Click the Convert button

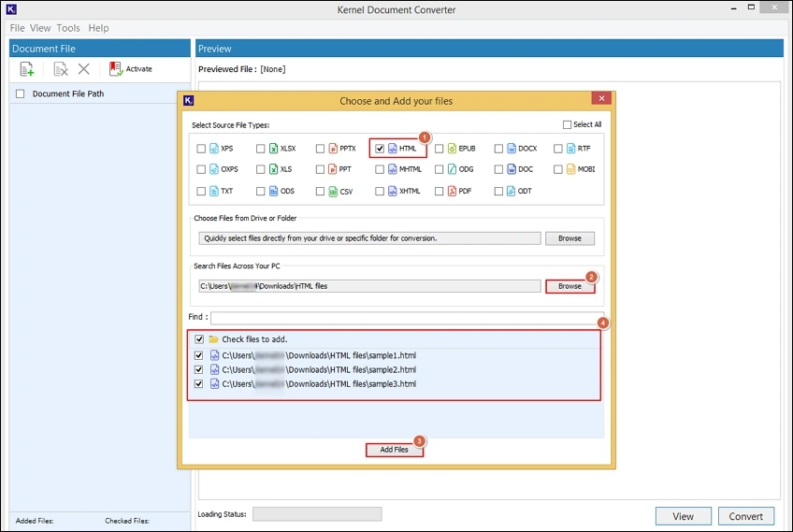(746, 516)
